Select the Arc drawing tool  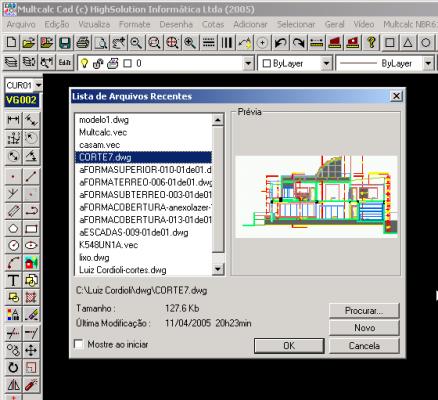pos(13,263)
